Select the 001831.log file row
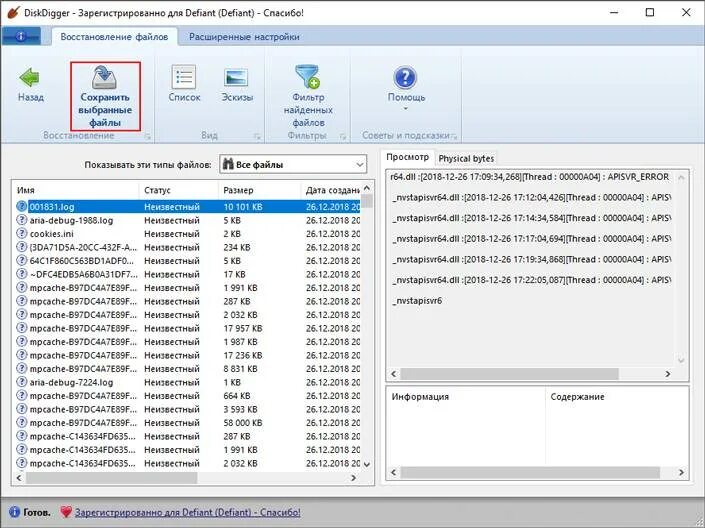 pos(187,207)
